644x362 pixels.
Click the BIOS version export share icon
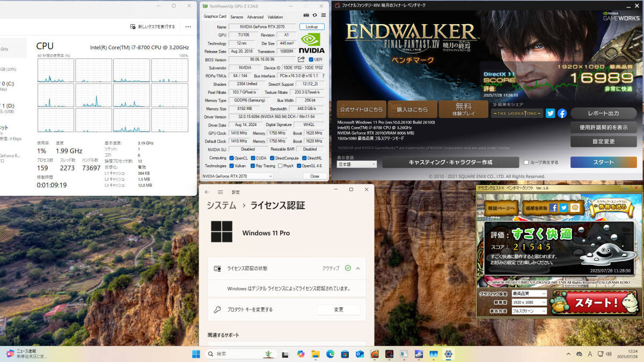pyautogui.click(x=302, y=60)
